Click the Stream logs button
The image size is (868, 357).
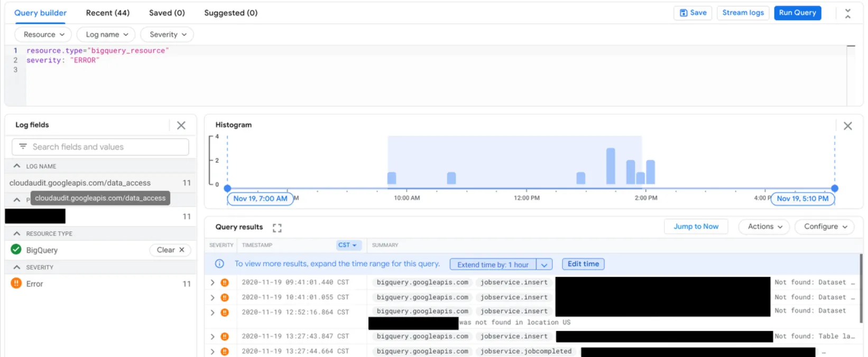(743, 13)
